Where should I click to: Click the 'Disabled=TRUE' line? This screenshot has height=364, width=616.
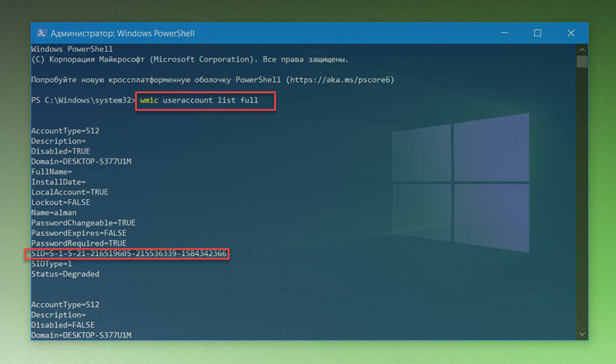click(x=60, y=151)
